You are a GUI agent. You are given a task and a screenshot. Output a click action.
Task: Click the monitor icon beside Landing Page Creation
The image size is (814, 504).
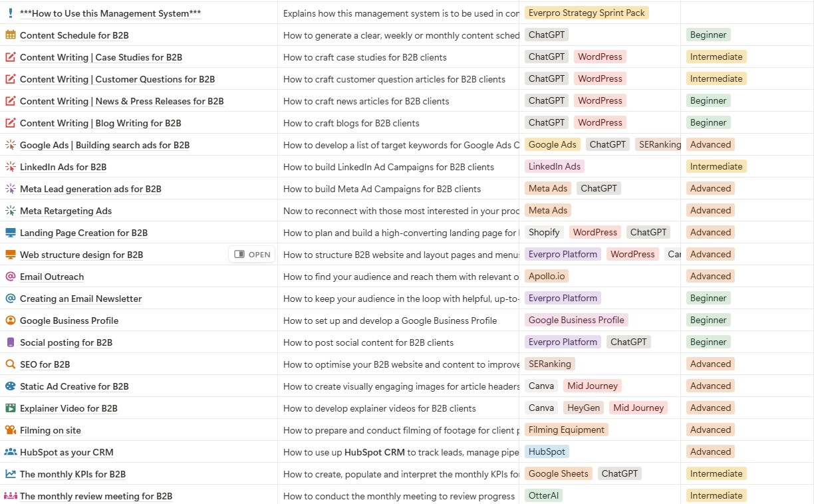pos(11,233)
